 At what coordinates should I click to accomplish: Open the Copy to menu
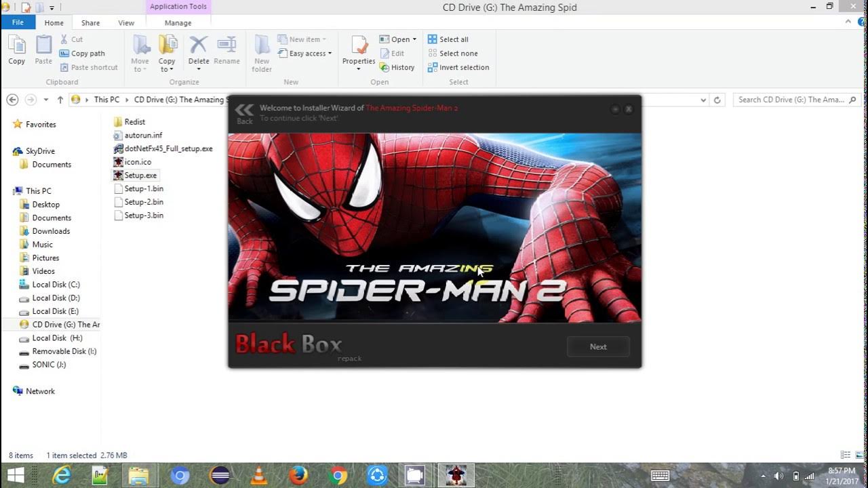click(167, 54)
